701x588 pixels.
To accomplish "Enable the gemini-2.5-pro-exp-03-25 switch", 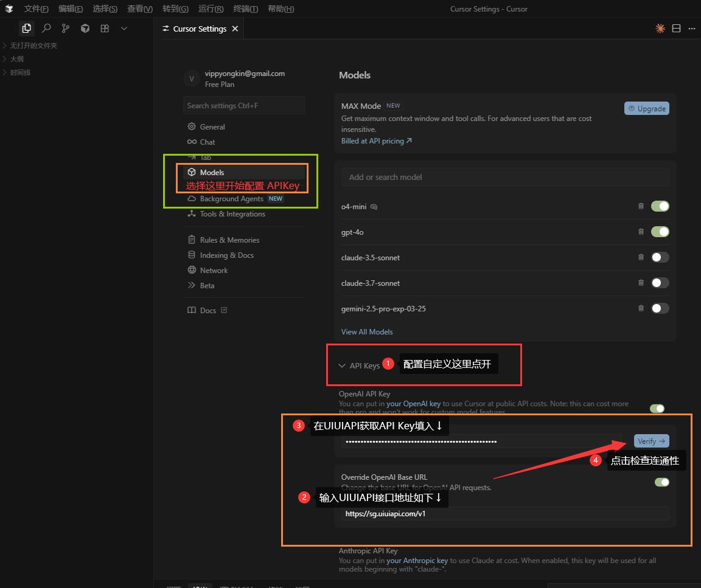I will pos(660,308).
